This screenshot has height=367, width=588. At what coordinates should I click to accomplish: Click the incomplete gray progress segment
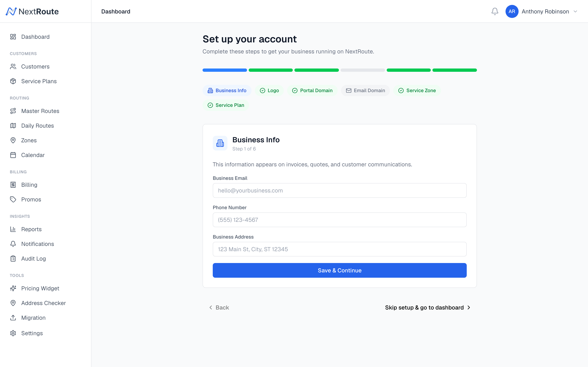click(x=363, y=70)
